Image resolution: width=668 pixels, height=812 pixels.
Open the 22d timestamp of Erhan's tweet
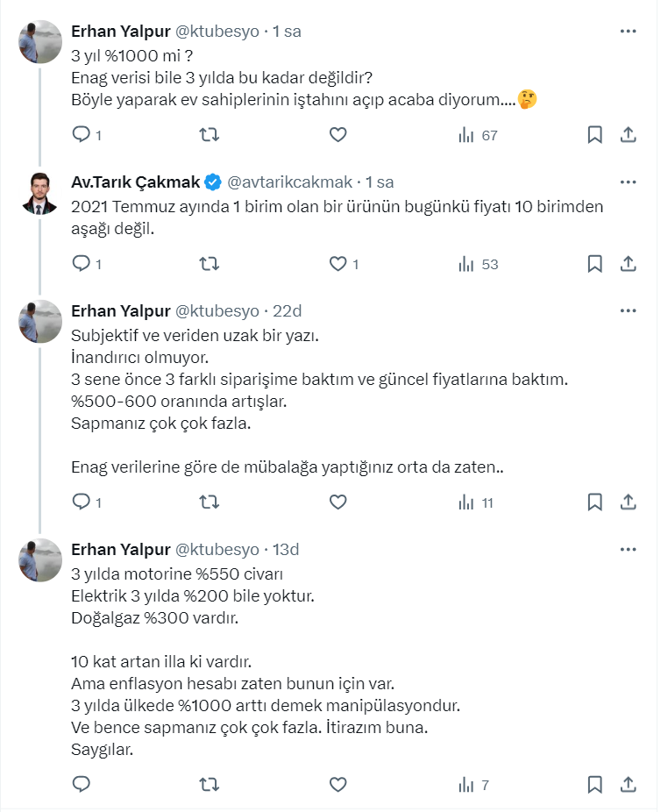288,310
